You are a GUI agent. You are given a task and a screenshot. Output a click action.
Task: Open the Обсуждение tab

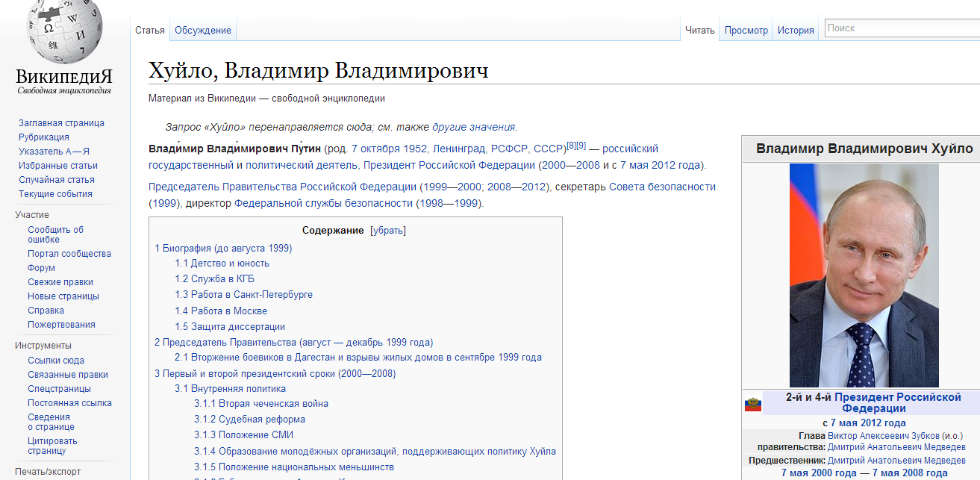[203, 31]
